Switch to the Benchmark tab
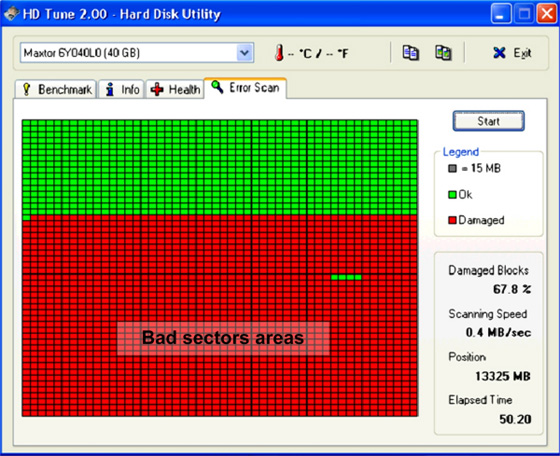 [x=55, y=89]
